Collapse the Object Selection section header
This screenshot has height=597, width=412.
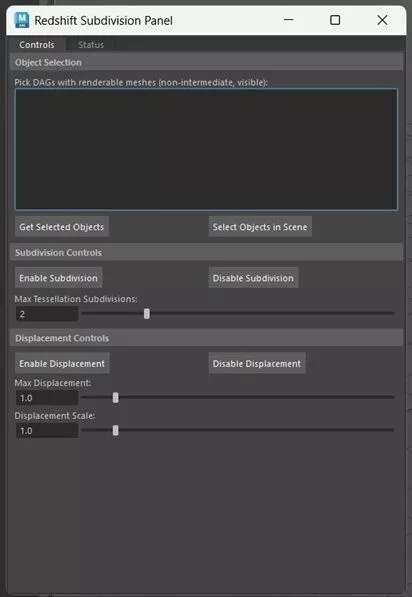pyautogui.click(x=206, y=62)
